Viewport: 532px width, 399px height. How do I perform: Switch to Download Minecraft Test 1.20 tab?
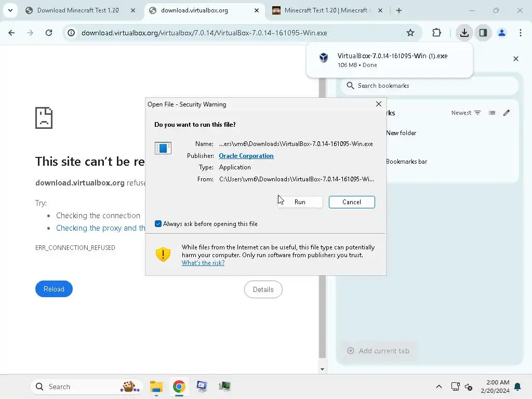78,10
